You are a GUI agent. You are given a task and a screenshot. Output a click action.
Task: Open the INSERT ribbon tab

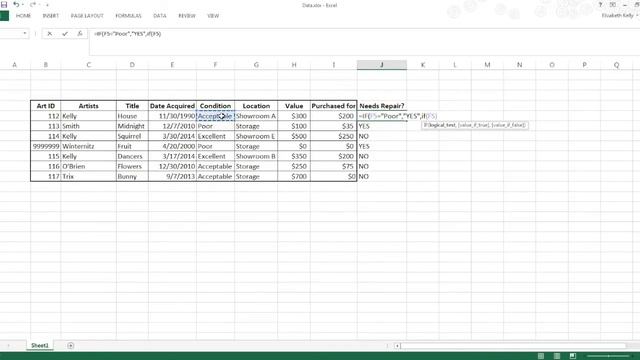pos(51,16)
